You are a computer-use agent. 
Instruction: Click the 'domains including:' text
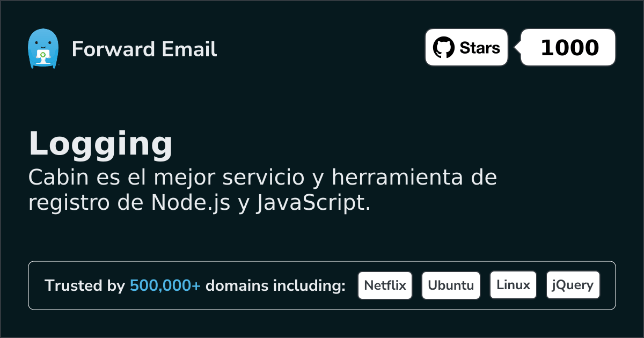(275, 286)
